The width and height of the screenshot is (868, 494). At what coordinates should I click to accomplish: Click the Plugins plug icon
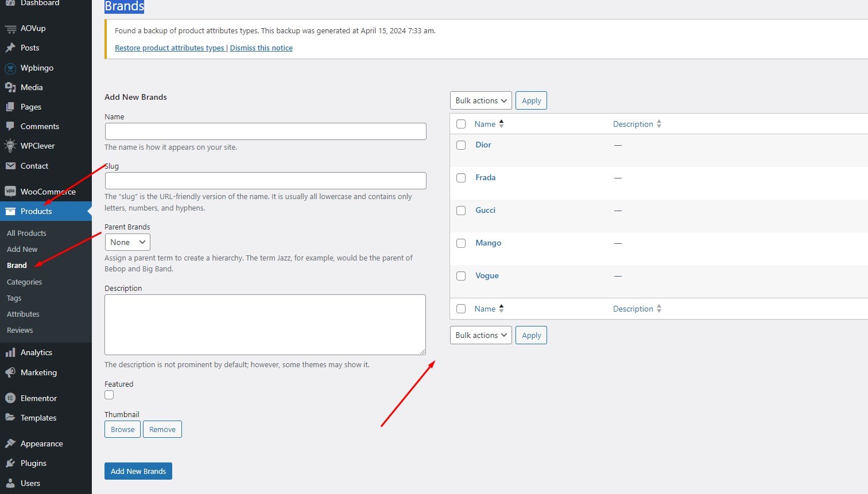tap(10, 463)
